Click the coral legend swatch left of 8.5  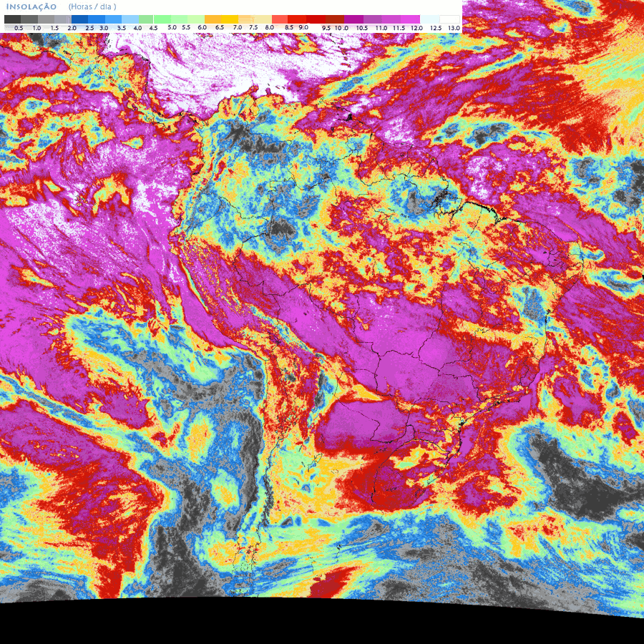(x=280, y=19)
